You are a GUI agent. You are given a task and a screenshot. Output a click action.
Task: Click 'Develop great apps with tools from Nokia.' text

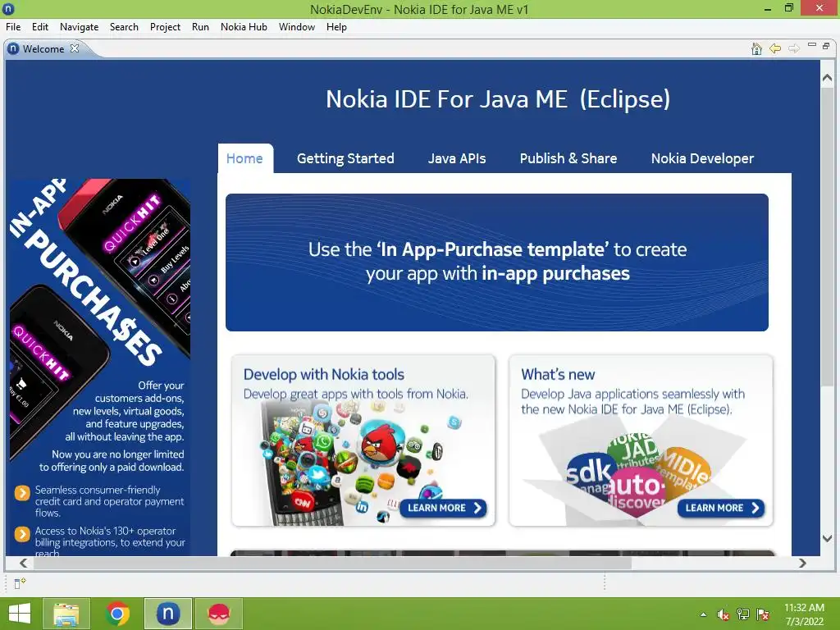tap(356, 394)
